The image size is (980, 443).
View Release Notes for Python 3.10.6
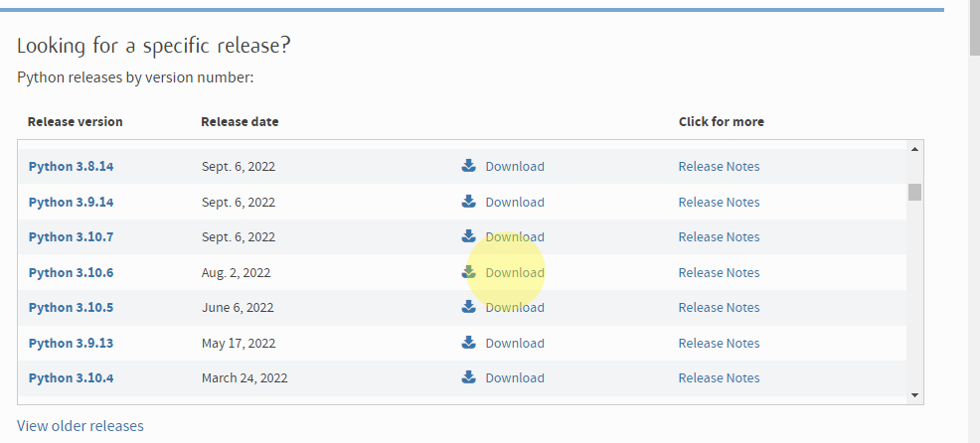[x=720, y=273]
